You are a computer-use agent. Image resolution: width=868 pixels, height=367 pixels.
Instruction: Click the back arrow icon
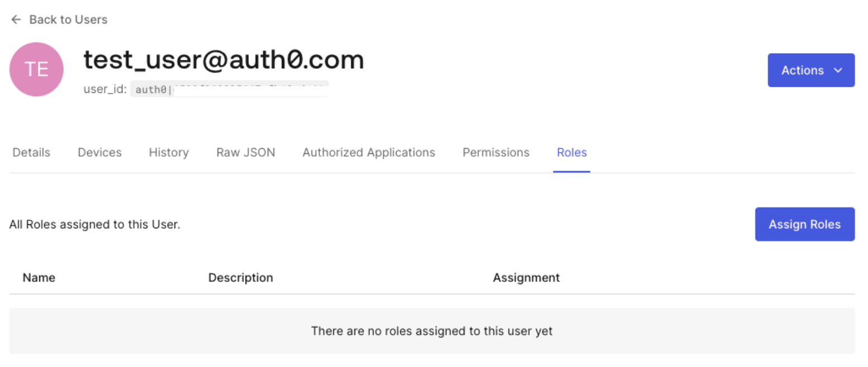(x=15, y=19)
